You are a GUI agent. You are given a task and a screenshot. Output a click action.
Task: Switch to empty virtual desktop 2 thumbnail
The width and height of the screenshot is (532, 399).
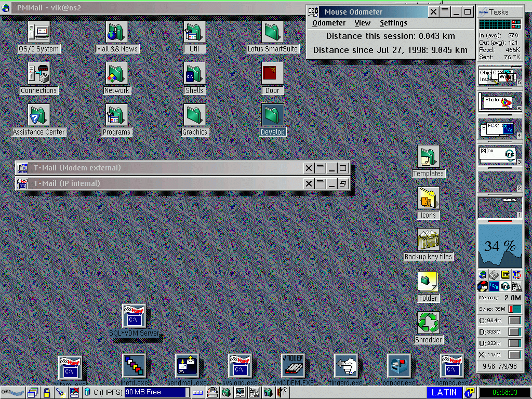pos(500,181)
